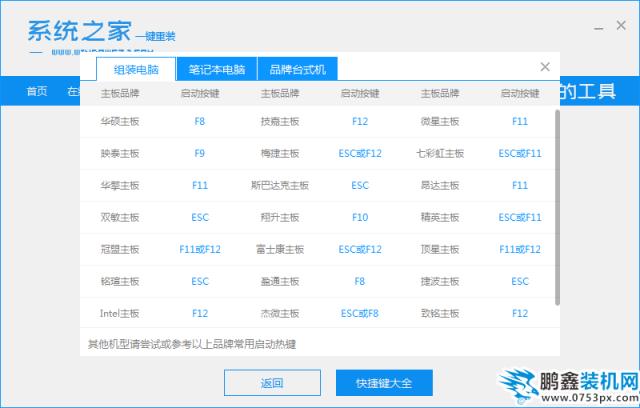Select the 华擎主板 cell
This screenshot has height=408, width=640.
120,185
